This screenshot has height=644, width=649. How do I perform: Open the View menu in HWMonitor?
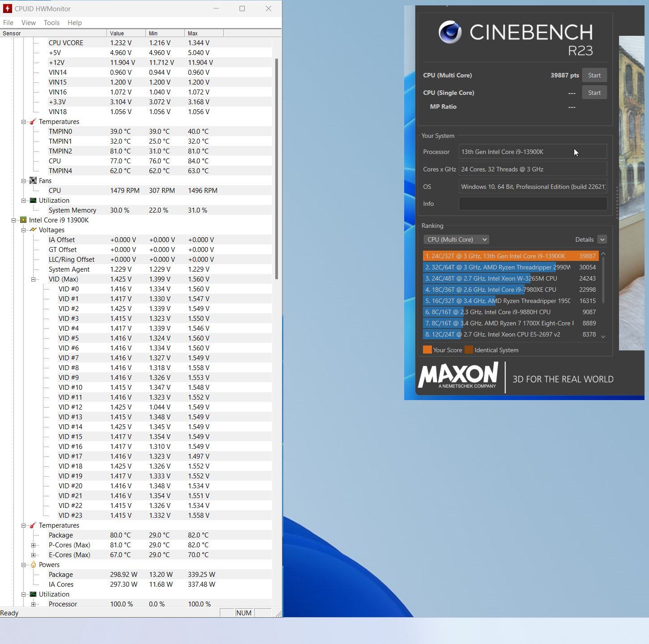click(28, 22)
